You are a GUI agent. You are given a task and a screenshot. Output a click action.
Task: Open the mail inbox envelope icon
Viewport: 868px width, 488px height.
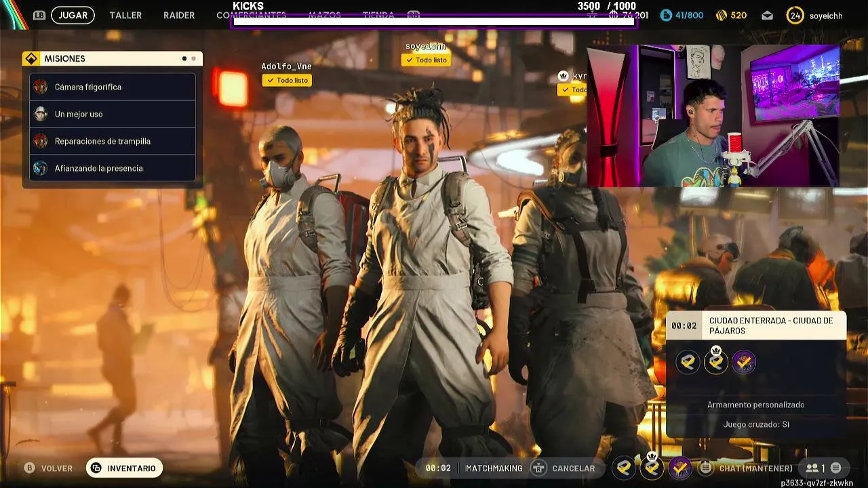[x=767, y=15]
